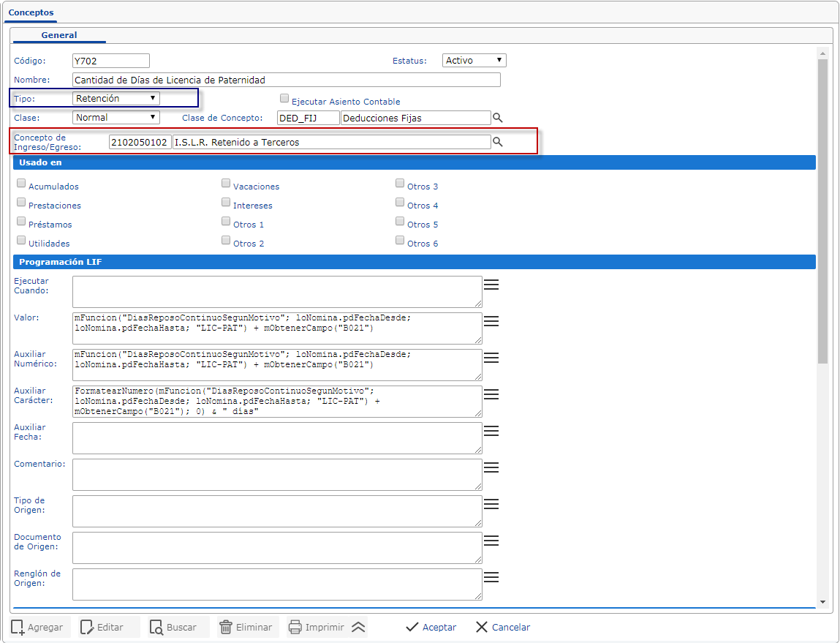Click menu icon beside Auxiliar Numérico field
The height and width of the screenshot is (643, 840).
491,358
